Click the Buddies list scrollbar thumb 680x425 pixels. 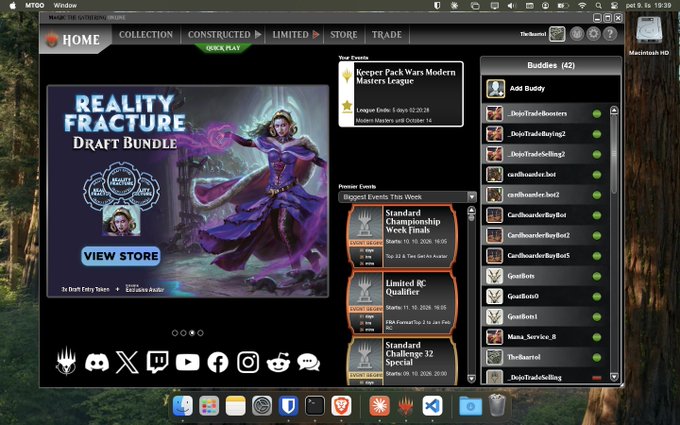pyautogui.click(x=614, y=155)
